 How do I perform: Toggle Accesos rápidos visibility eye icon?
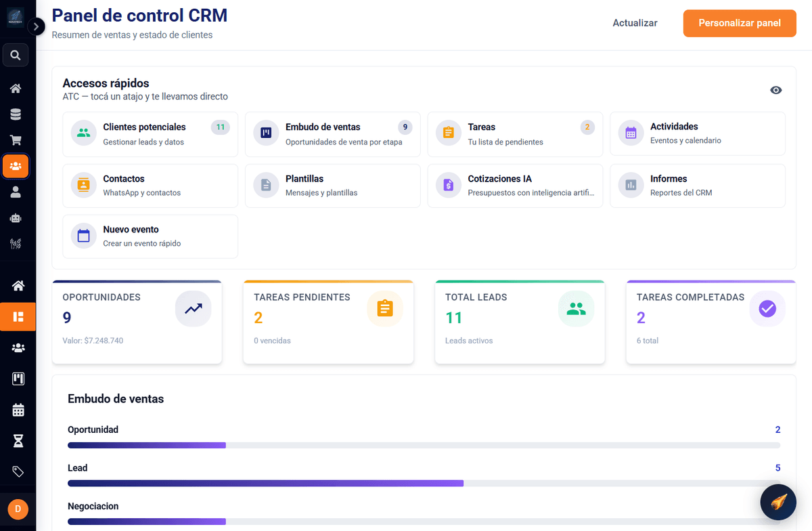[776, 90]
